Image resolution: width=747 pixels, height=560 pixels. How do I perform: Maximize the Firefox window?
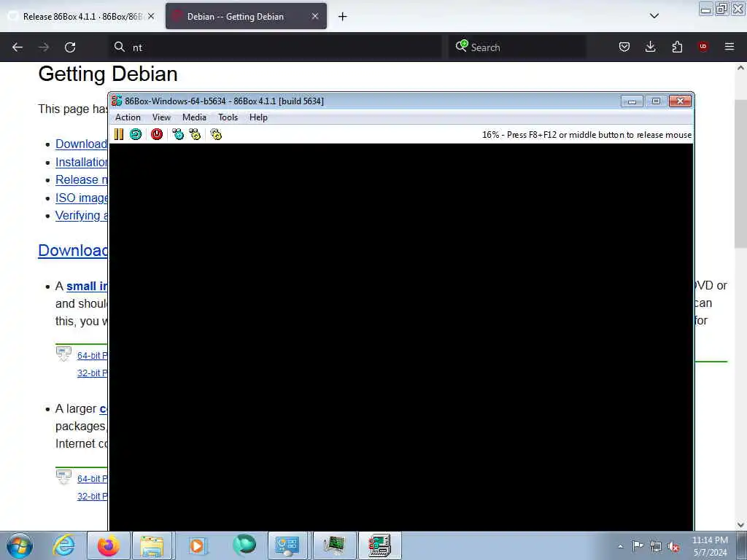pos(721,9)
